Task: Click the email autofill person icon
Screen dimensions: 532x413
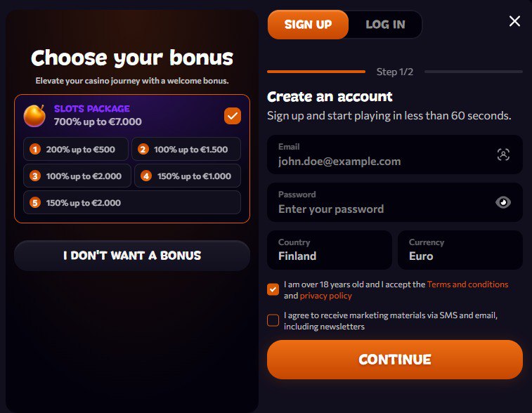Action: click(x=503, y=155)
